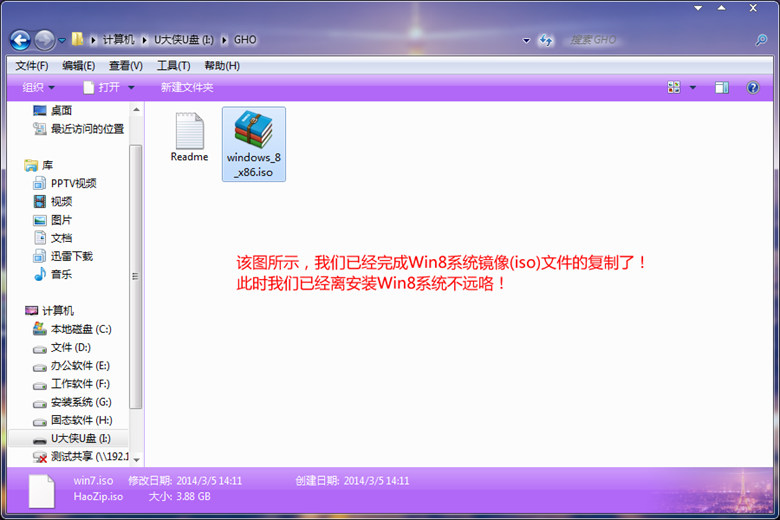Open the 文档 library
The height and width of the screenshot is (520, 780).
53,238
